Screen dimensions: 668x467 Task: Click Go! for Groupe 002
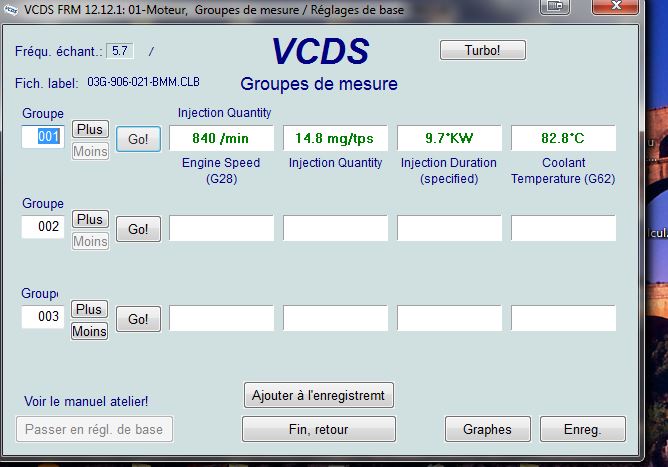(138, 229)
